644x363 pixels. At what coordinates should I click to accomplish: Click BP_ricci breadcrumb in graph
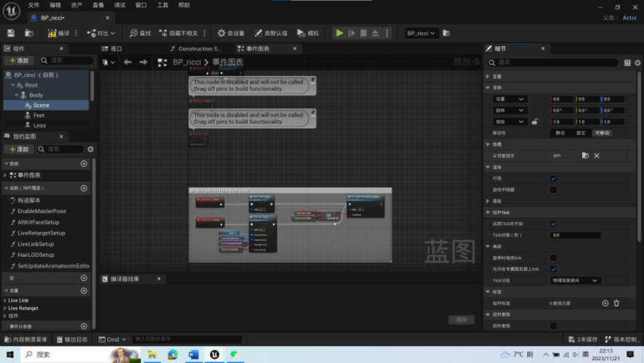tap(187, 62)
